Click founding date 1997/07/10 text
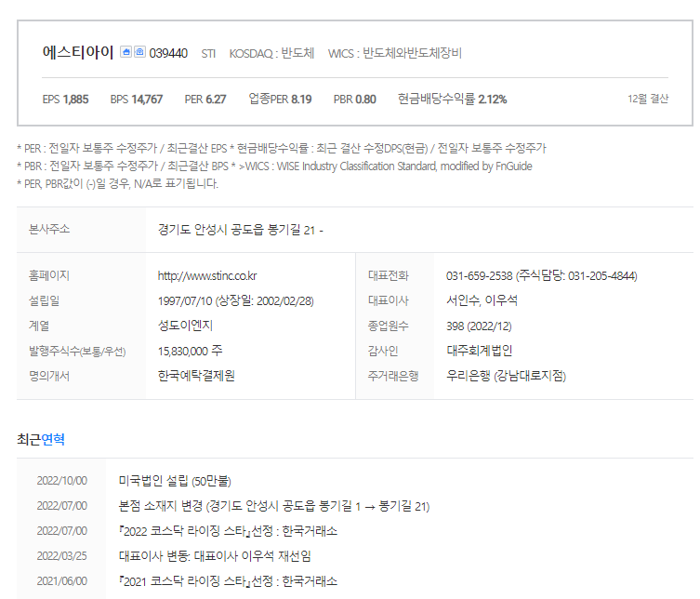Image resolution: width=700 pixels, height=599 pixels. pyautogui.click(x=185, y=301)
